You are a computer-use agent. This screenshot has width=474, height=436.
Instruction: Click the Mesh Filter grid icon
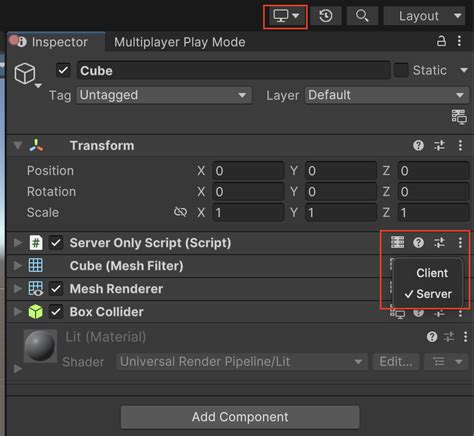click(x=36, y=266)
